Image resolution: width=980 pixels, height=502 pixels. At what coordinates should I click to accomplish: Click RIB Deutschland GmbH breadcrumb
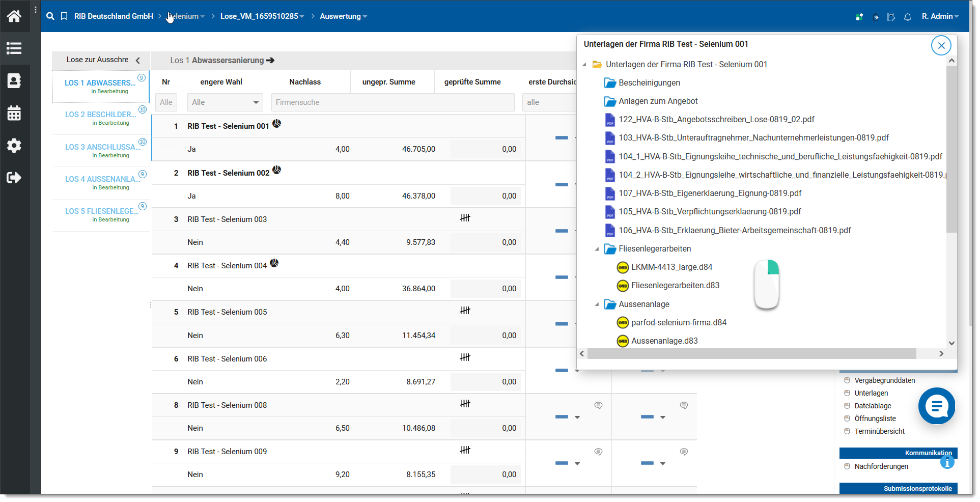(x=114, y=16)
